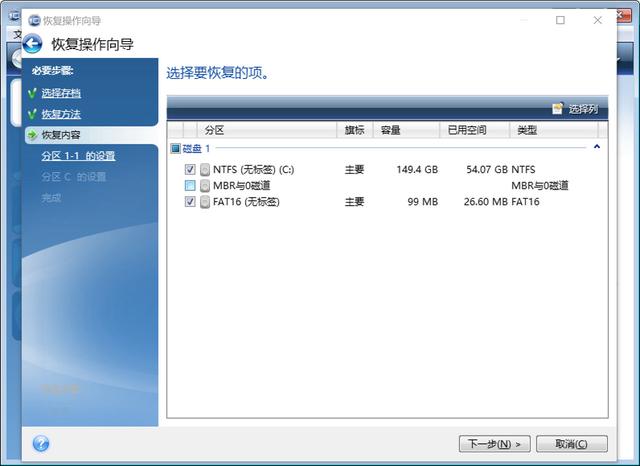Select row text NTFS (无标签) (C:)
This screenshot has height=466, width=640.
tap(253, 169)
